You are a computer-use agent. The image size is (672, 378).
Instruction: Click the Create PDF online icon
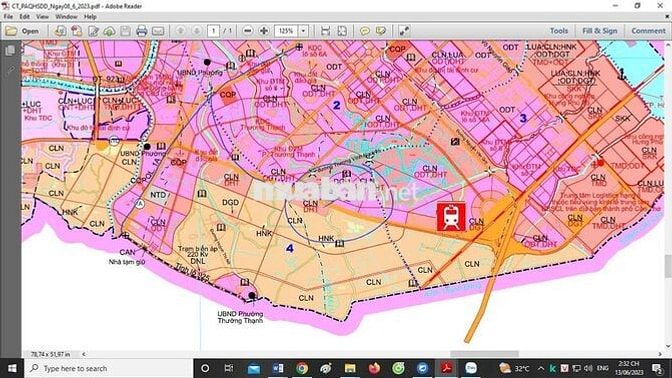click(77, 31)
